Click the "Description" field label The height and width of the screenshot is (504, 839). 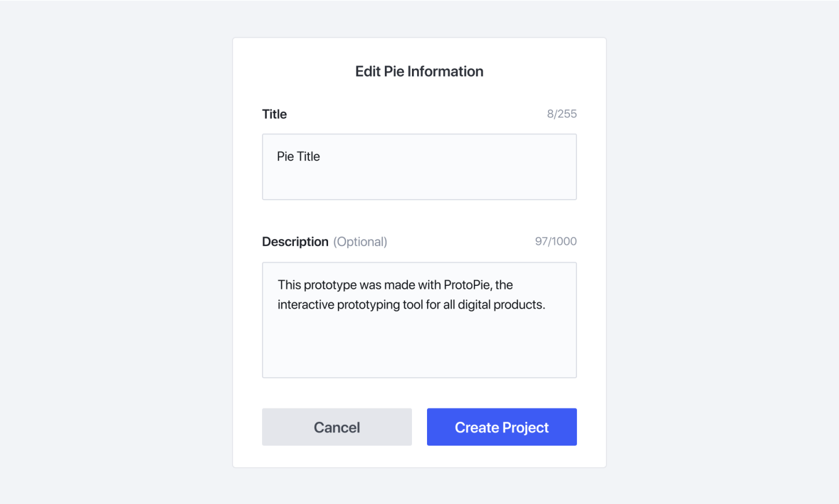click(295, 242)
